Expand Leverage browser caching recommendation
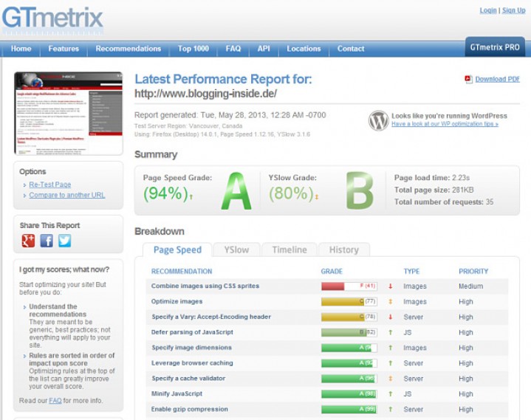 192,363
